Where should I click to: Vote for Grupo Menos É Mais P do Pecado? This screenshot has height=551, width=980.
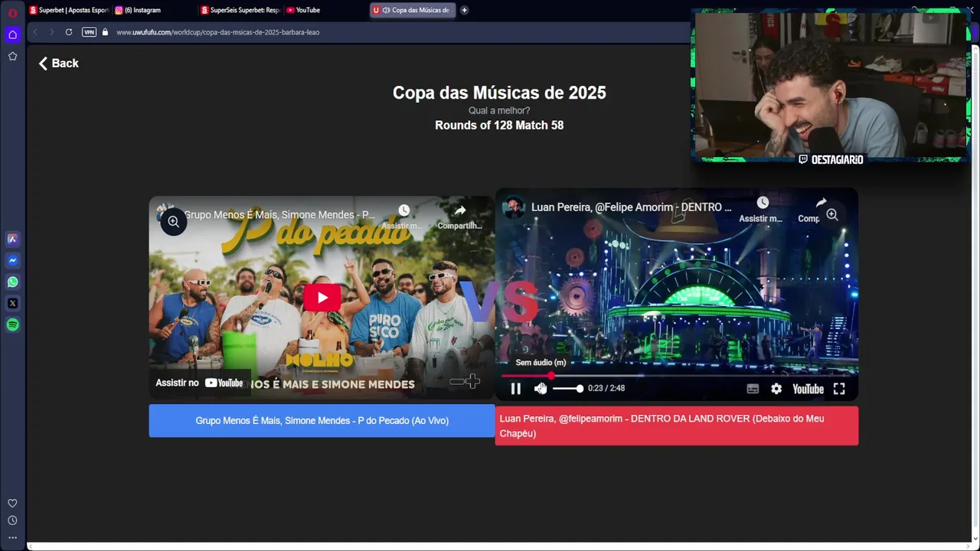coord(322,421)
